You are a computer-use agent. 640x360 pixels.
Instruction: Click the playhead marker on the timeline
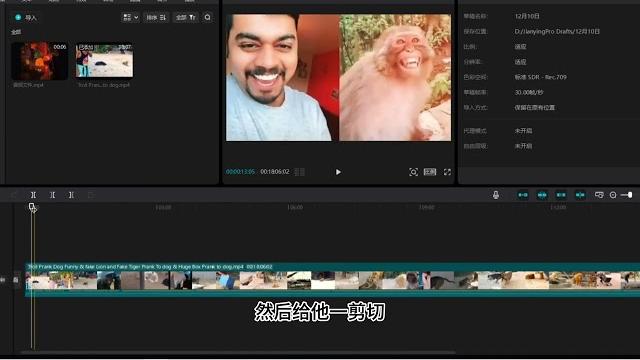[32, 207]
